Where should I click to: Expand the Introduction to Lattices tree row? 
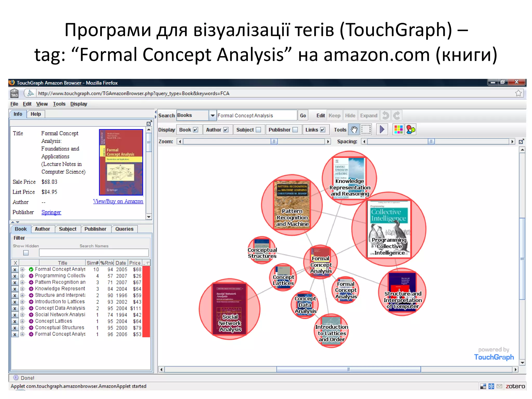pyautogui.click(x=22, y=302)
